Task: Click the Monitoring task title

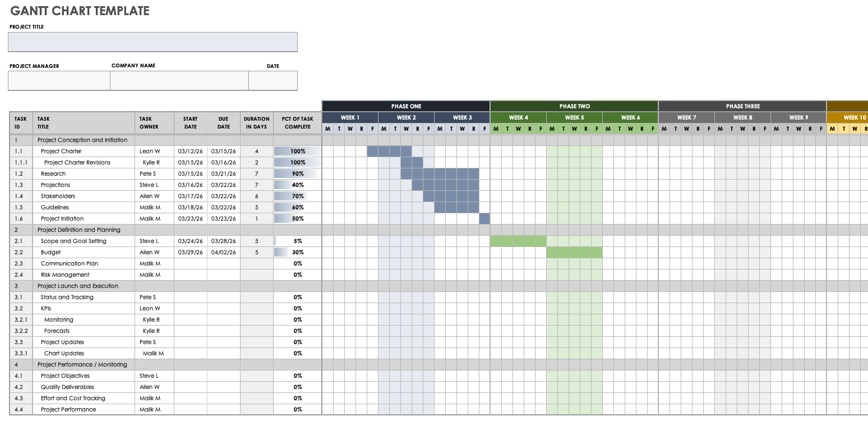Action: tap(59, 319)
